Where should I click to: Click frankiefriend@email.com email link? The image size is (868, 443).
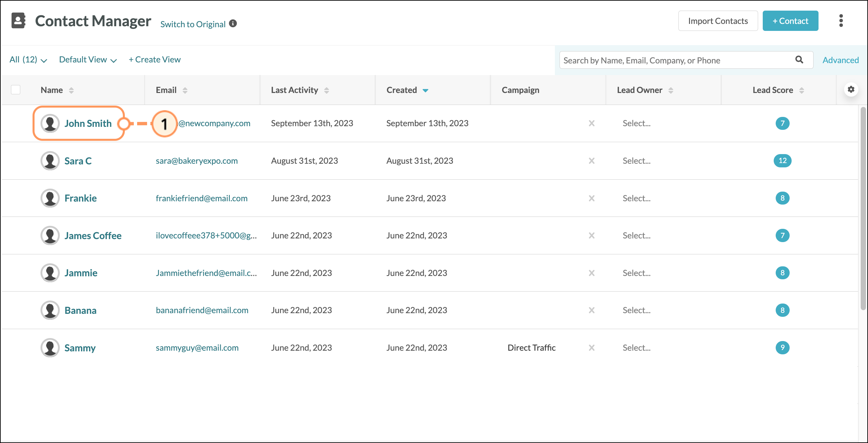202,198
